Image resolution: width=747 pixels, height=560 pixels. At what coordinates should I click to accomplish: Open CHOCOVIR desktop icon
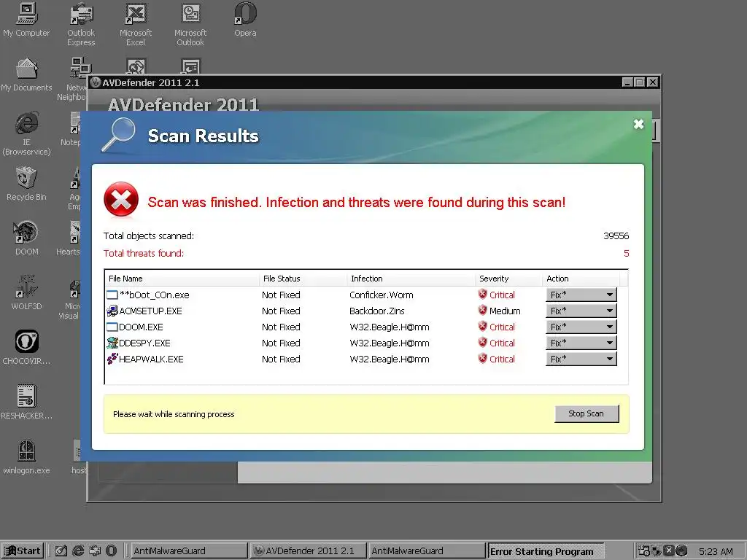point(26,348)
